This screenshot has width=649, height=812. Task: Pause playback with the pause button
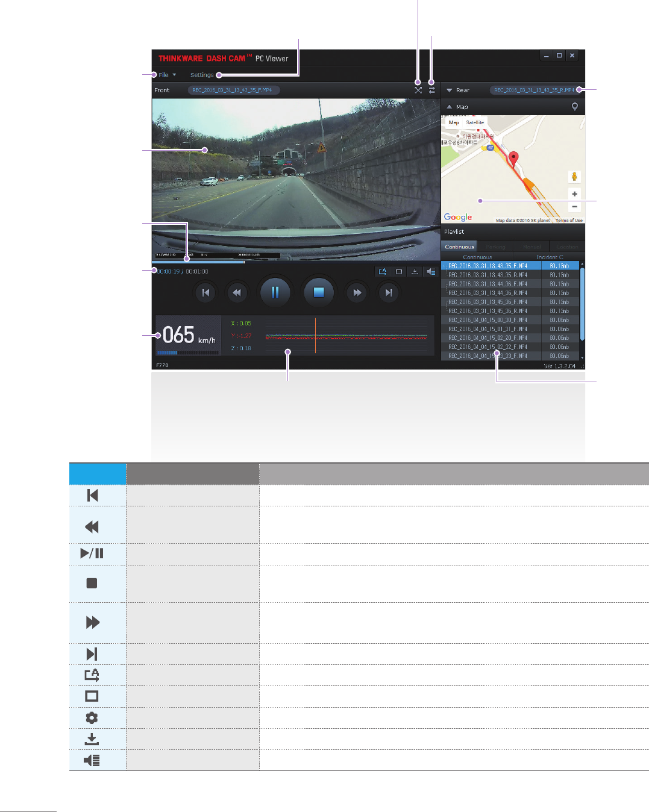coord(275,292)
